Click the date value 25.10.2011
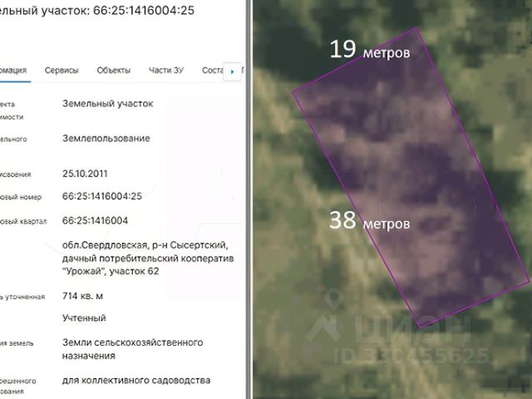The width and height of the screenshot is (532, 399). pos(85,174)
